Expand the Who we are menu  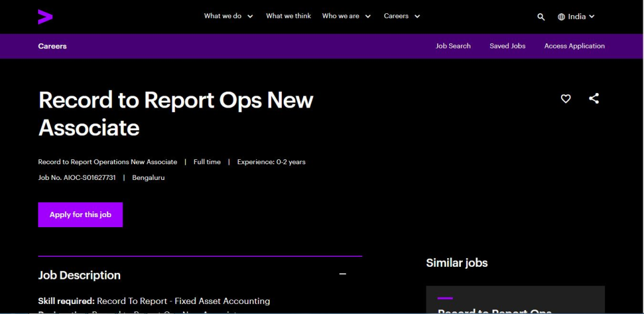[347, 16]
